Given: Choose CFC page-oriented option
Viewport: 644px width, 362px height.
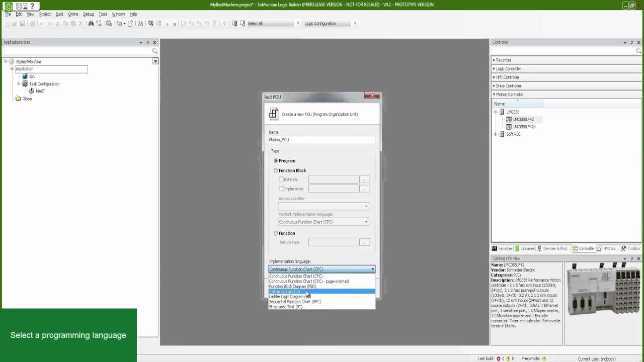Looking at the screenshot, I should pos(322,282).
